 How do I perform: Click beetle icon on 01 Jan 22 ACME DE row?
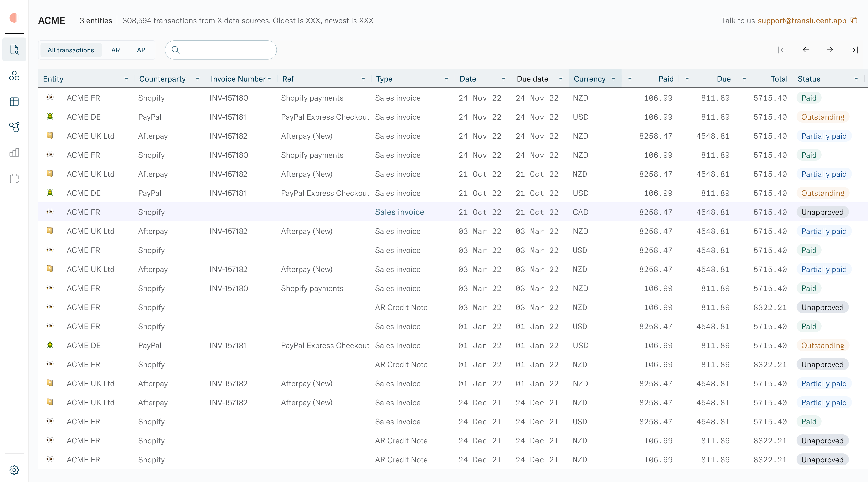[x=50, y=345]
